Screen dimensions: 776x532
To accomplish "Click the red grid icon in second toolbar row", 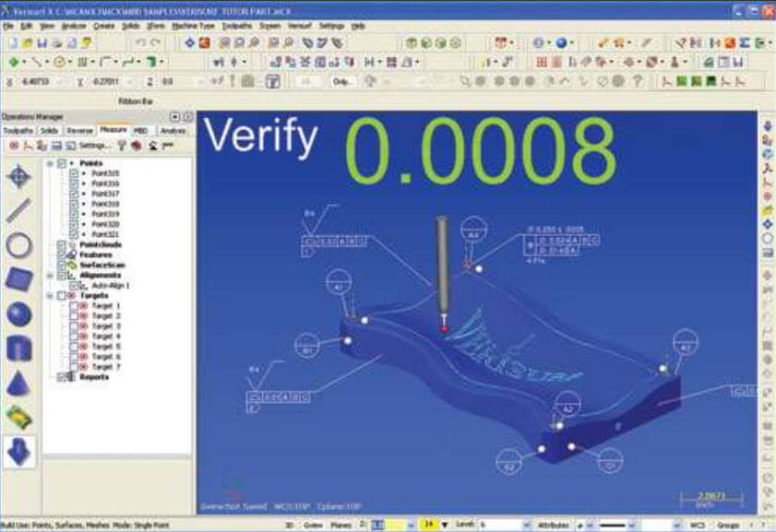I will 542,63.
